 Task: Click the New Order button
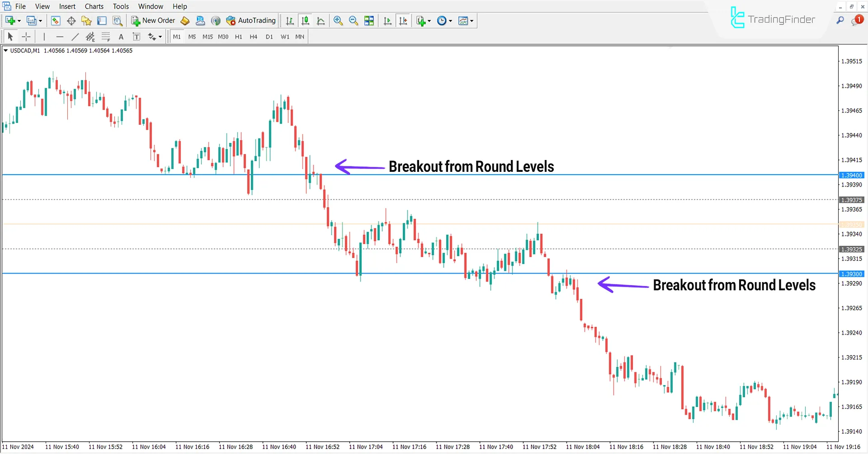tap(153, 20)
